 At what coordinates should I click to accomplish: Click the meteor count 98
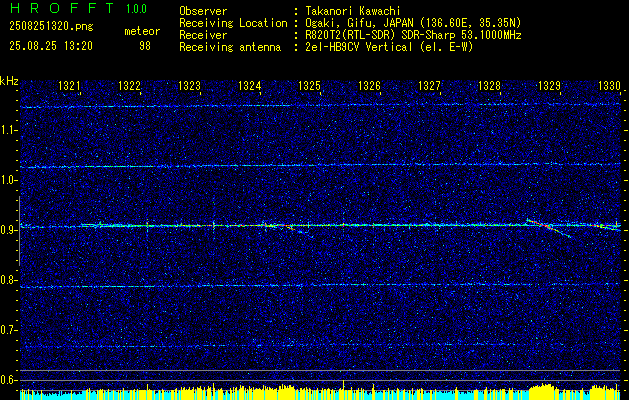[x=145, y=46]
